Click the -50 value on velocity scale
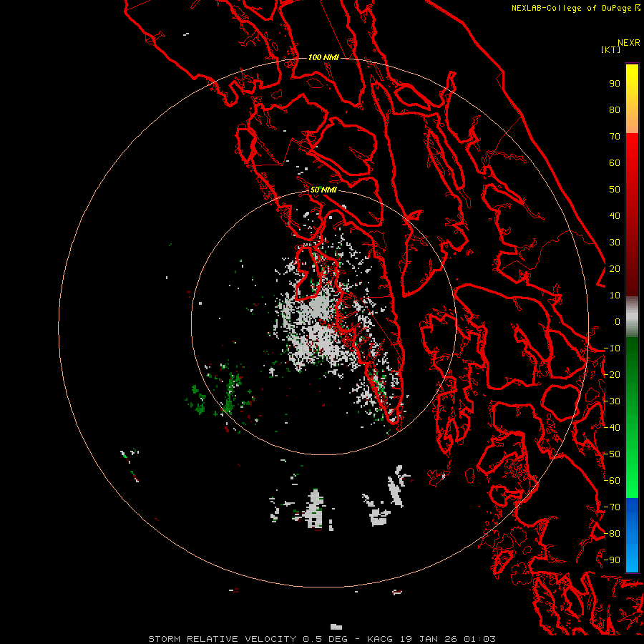This screenshot has height=644, width=644. tap(612, 454)
